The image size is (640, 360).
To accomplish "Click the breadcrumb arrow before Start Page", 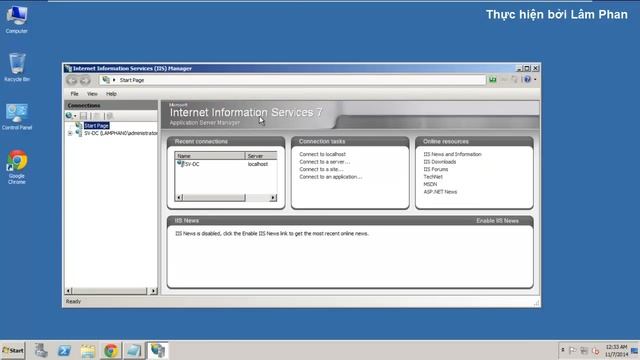I will click(x=114, y=80).
